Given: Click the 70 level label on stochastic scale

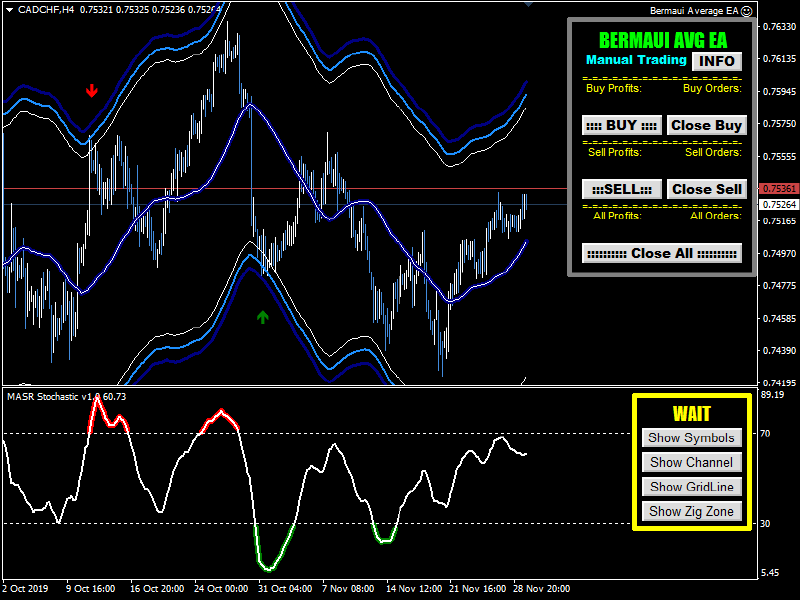Looking at the screenshot, I should (765, 434).
